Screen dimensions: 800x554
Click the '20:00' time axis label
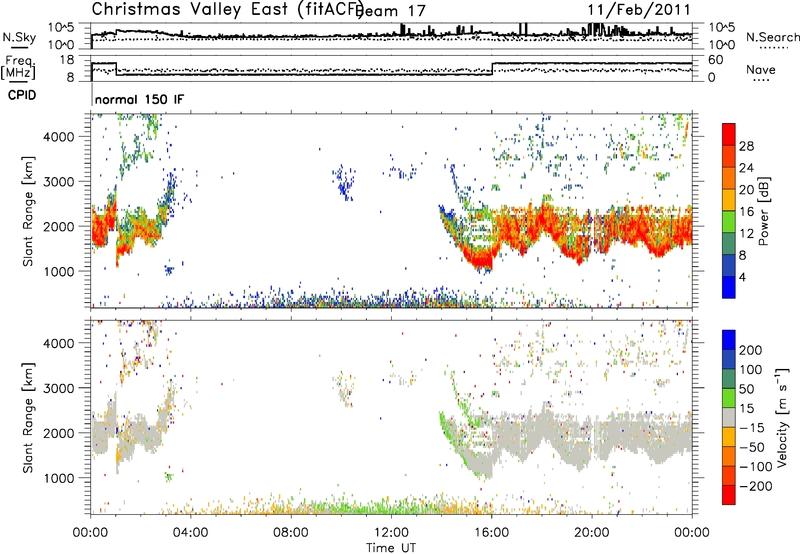tap(592, 533)
